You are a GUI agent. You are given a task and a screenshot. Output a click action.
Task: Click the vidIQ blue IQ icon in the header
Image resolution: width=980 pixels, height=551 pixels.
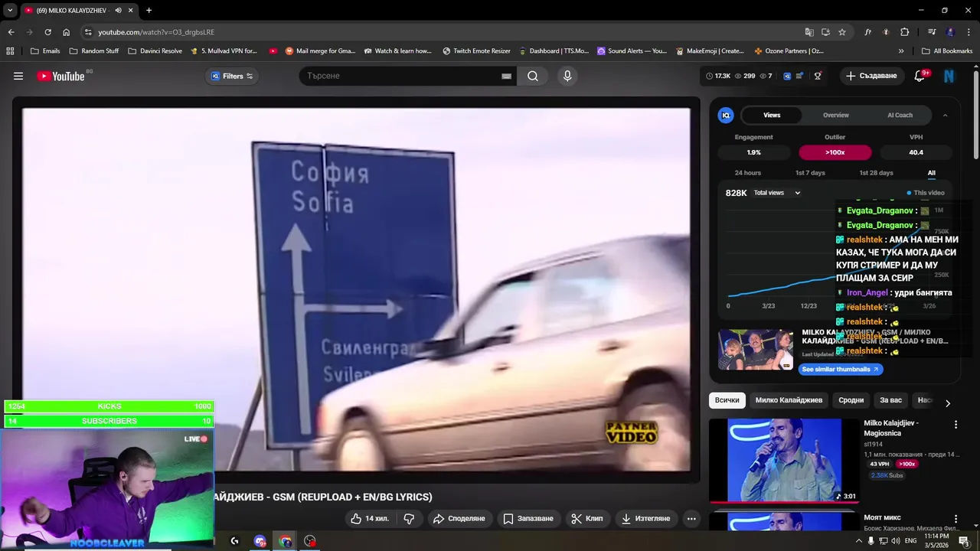pyautogui.click(x=787, y=76)
